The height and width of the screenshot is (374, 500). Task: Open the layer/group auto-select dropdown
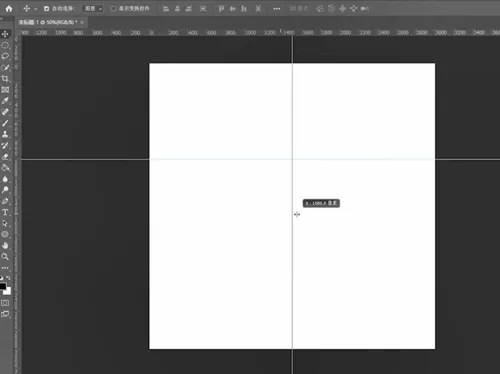coord(93,9)
